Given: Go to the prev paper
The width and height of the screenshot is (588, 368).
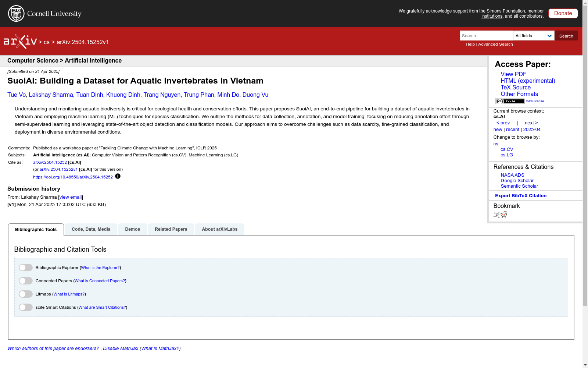Looking at the screenshot, I should [x=503, y=123].
